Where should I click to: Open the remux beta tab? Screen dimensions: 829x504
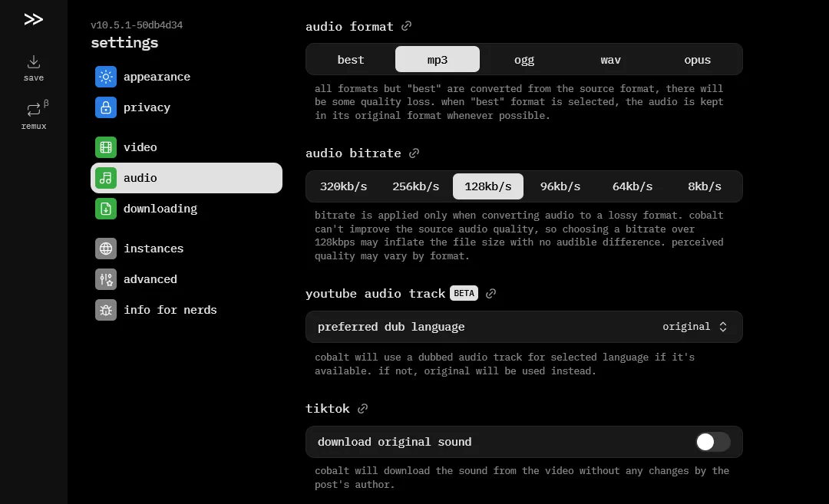click(x=33, y=116)
